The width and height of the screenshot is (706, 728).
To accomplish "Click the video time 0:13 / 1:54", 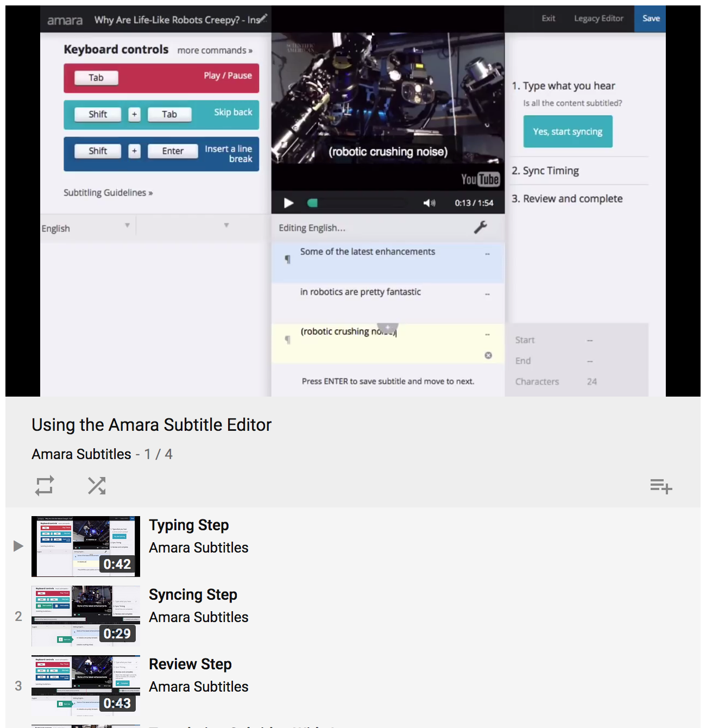I will point(474,203).
